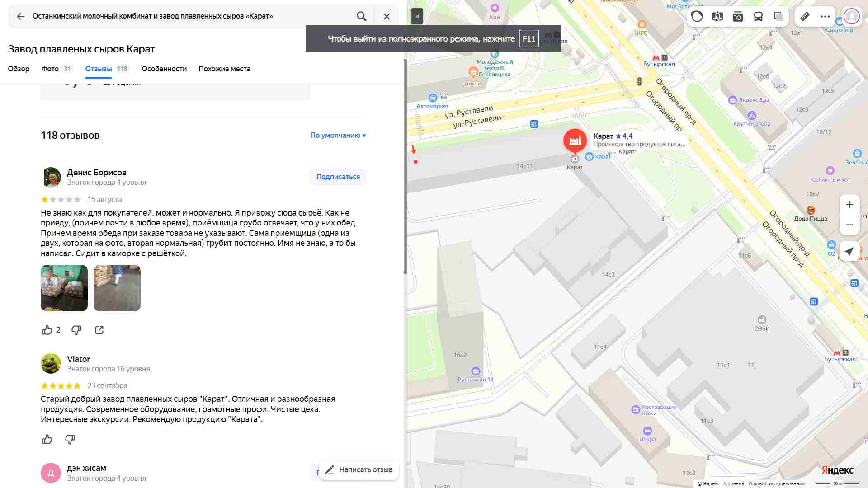Viewport: 868px width, 488px height.
Task: Click the my location arrow button
Action: click(849, 252)
